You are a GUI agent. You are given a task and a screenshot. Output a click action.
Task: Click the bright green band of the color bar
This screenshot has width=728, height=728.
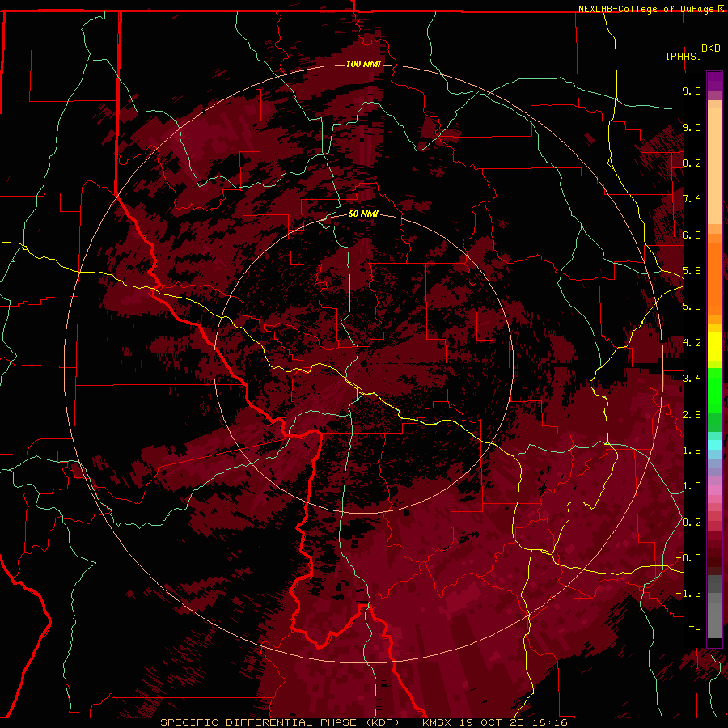click(x=714, y=391)
